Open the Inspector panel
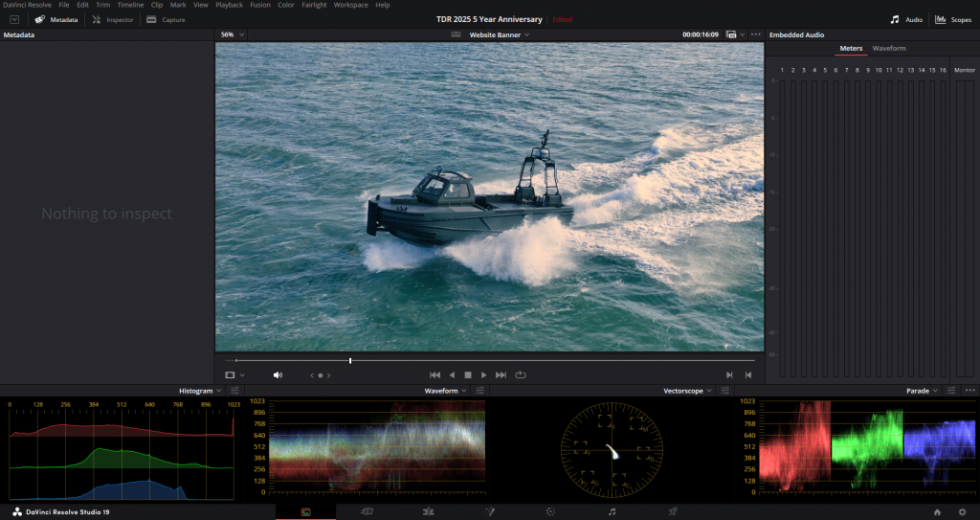 [113, 19]
